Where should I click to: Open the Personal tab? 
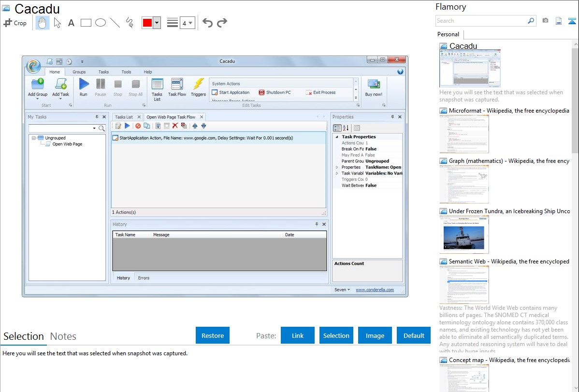[448, 34]
